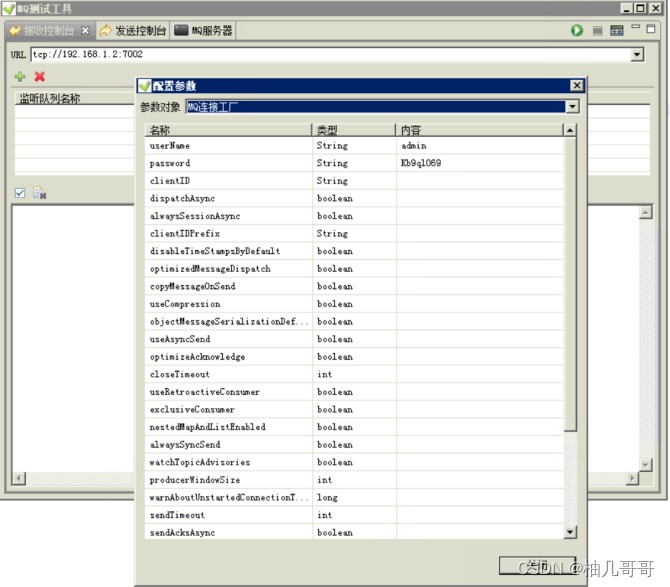Click the main window output scroll-up arrow
Viewport: 670px width, 587px height.
(x=646, y=212)
